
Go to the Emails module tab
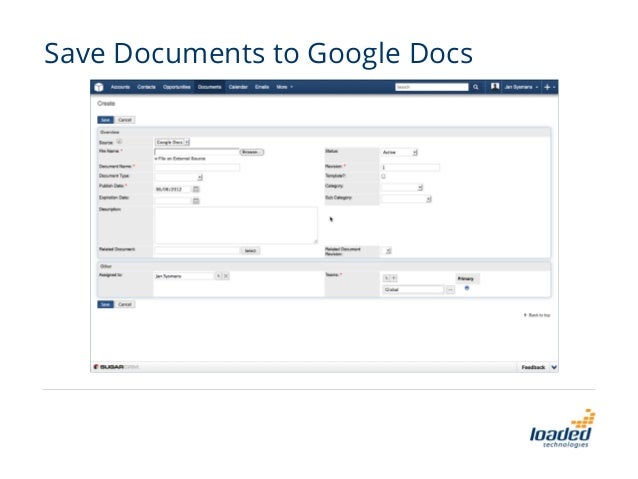tap(262, 87)
